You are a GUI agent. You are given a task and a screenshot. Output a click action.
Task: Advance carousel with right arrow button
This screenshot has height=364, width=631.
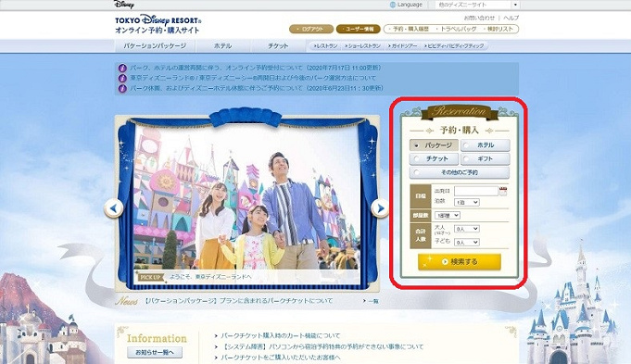380,208
